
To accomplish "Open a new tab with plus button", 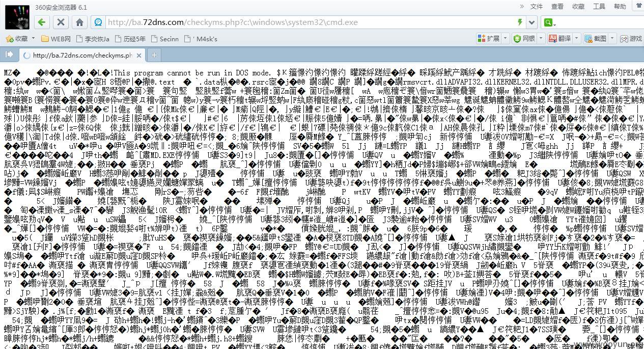I will click(154, 55).
